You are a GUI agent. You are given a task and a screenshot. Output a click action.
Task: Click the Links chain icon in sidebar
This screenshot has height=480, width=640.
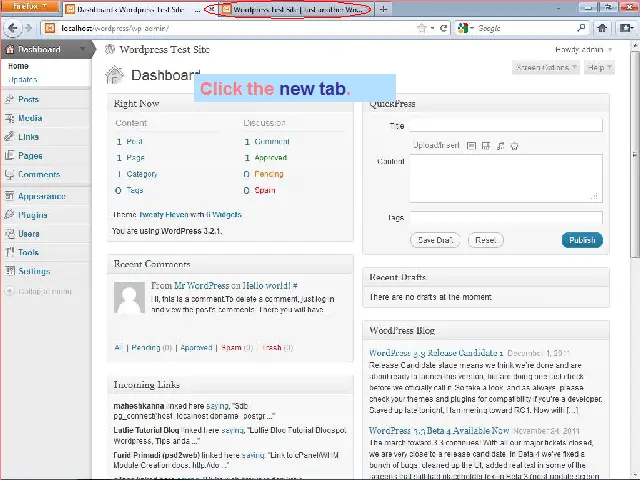[9, 137]
